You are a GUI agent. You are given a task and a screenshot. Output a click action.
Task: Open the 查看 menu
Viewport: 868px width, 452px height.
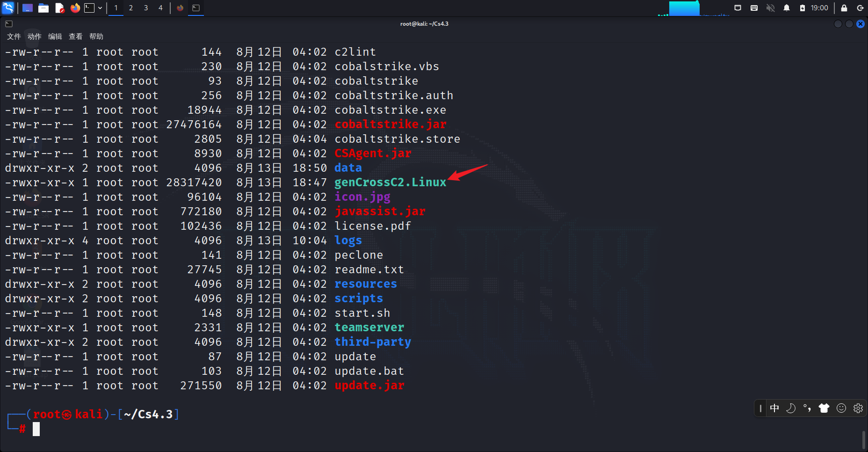point(75,36)
